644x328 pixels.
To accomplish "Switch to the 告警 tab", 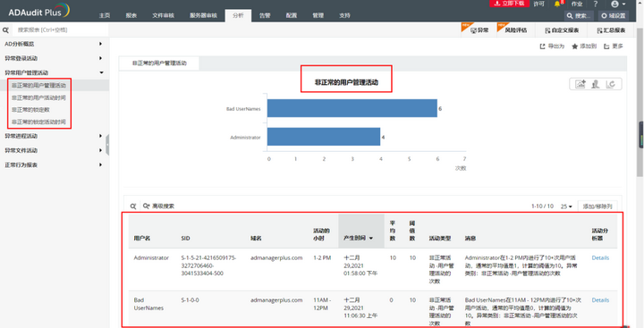I will point(265,15).
